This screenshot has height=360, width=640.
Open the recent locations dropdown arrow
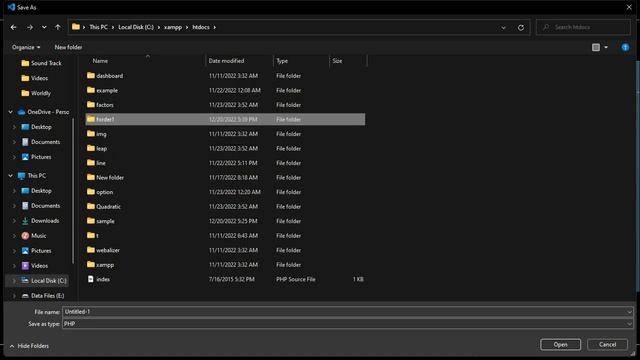tap(44, 27)
